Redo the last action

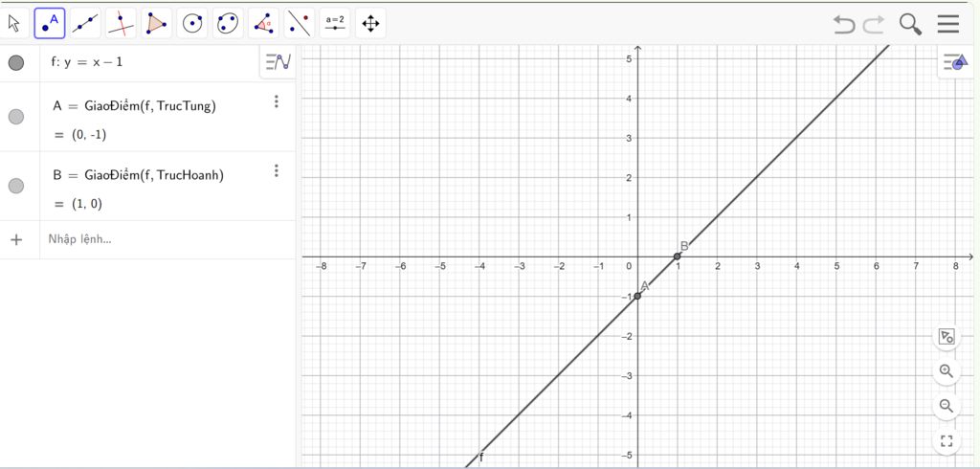[x=874, y=24]
